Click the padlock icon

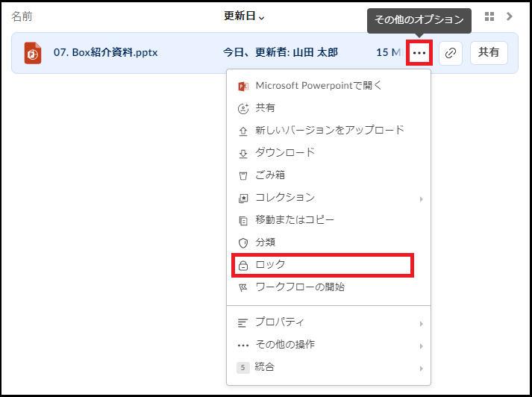[243, 266]
